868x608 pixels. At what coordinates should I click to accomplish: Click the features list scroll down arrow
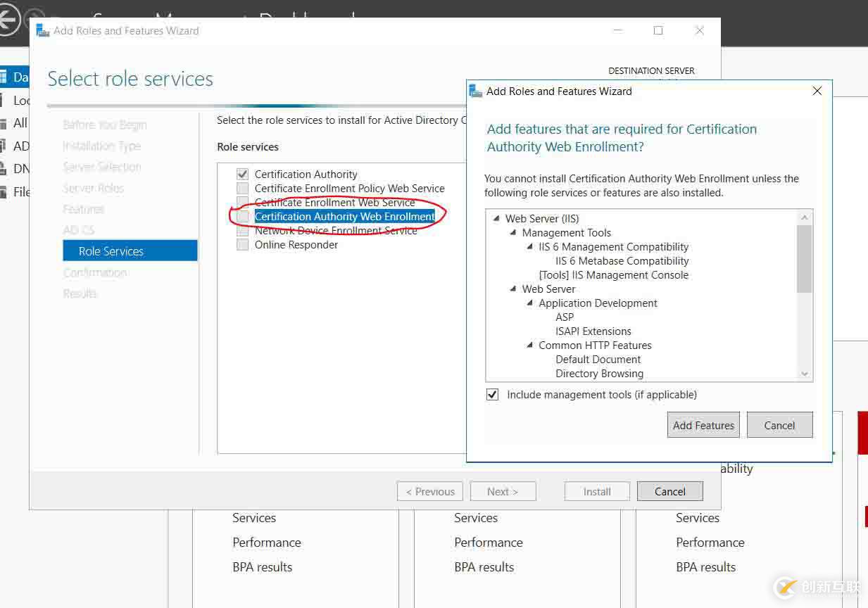[805, 374]
